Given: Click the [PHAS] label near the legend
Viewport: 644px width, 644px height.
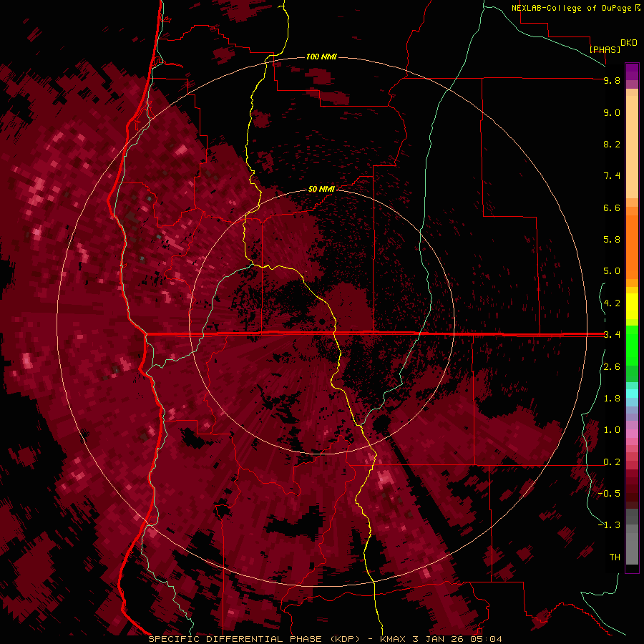Looking at the screenshot, I should click(x=605, y=49).
